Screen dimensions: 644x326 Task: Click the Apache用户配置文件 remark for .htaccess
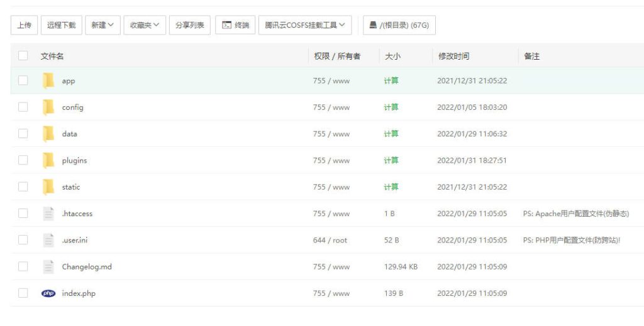click(x=576, y=214)
